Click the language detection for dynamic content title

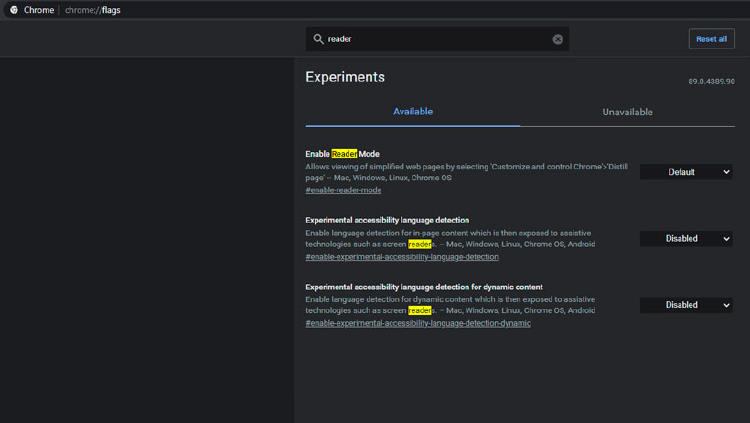coord(423,287)
